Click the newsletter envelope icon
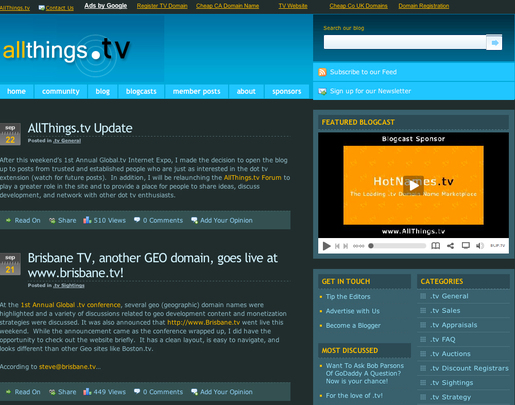Viewport: 515px width, 405px height. (x=322, y=91)
